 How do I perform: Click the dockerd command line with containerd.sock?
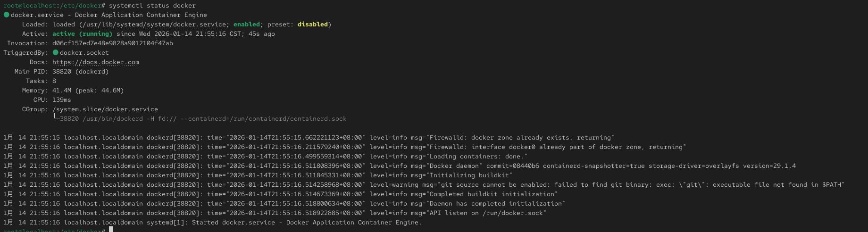pos(203,119)
